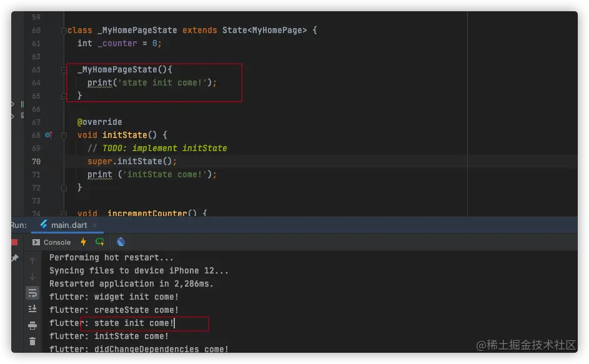Click the up arrow in console gutter

tap(32, 260)
